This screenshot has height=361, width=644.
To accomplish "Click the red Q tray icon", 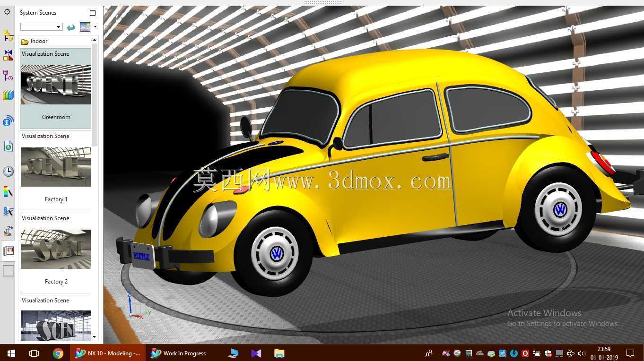I will click(525, 353).
